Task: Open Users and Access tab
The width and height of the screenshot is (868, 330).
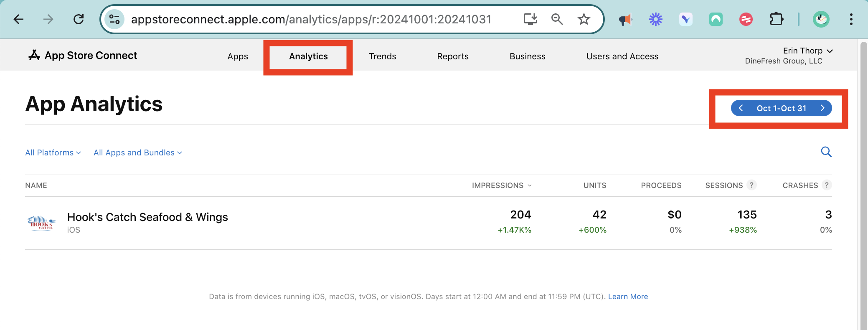Action: (x=622, y=56)
